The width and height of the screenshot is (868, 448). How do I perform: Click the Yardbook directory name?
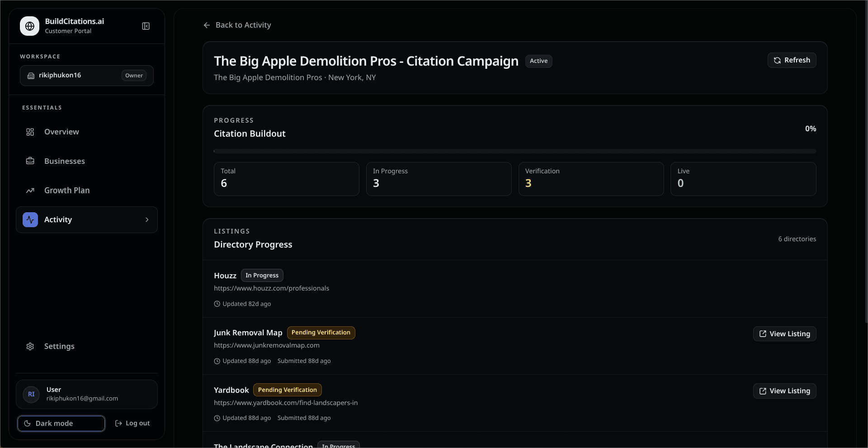coord(231,390)
